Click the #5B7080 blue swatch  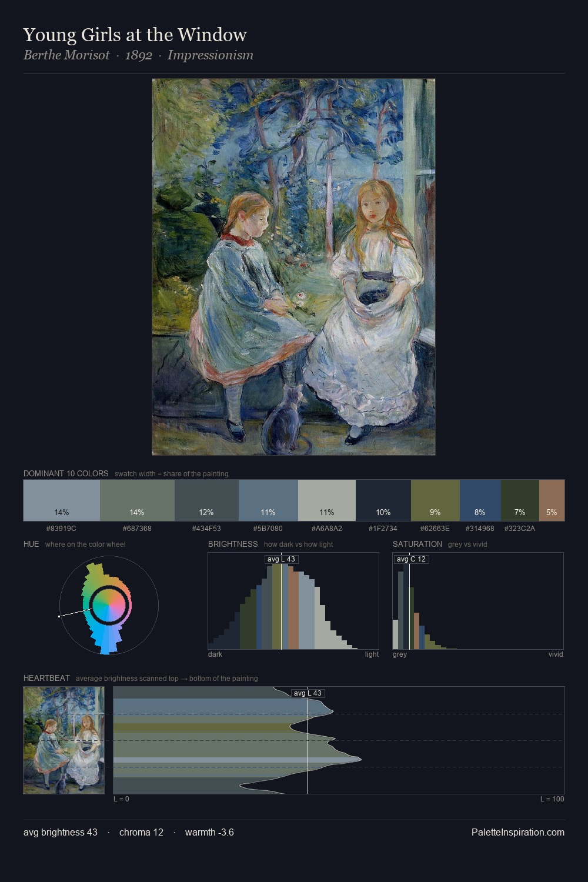pyautogui.click(x=268, y=500)
